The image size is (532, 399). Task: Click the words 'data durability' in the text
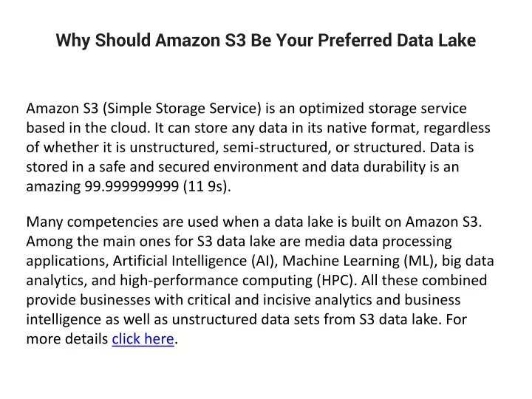coord(378,167)
